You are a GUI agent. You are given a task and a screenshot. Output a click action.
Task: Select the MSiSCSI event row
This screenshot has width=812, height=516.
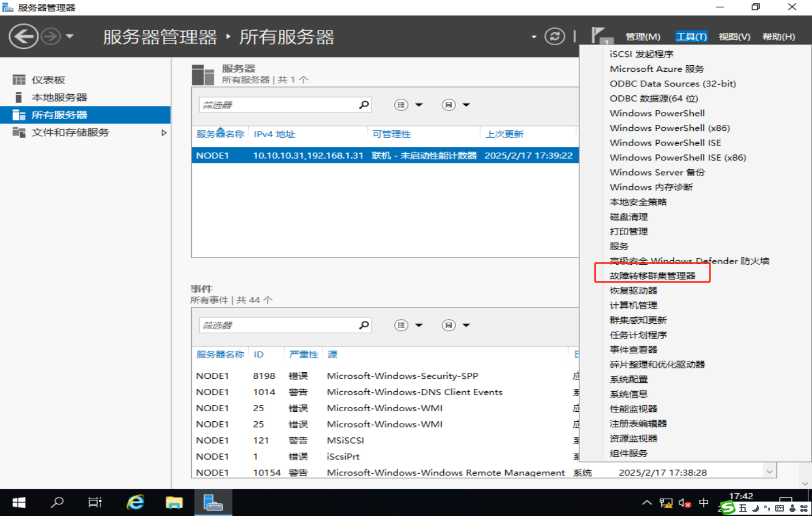tap(385, 440)
